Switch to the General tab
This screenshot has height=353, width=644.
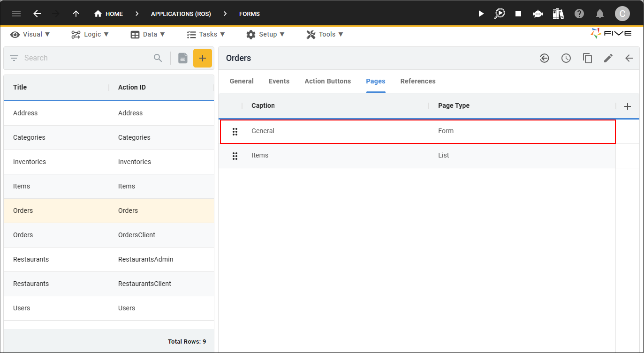(242, 81)
